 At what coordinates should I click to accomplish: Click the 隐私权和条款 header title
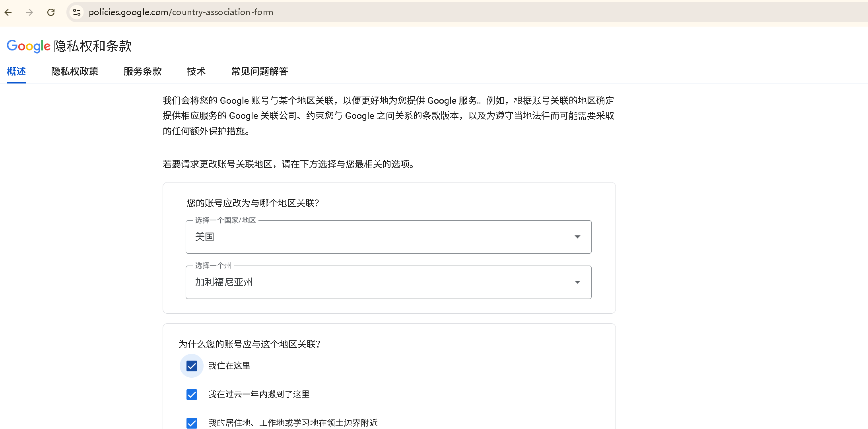tap(93, 46)
